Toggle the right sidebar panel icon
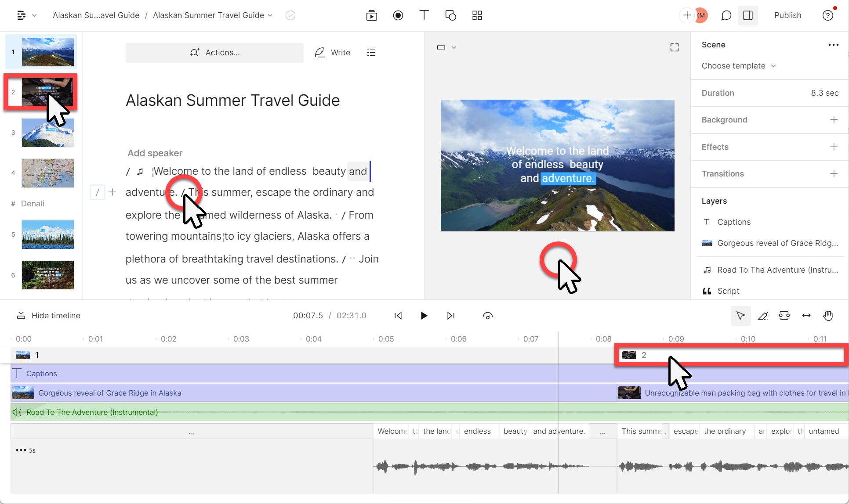 coord(747,15)
